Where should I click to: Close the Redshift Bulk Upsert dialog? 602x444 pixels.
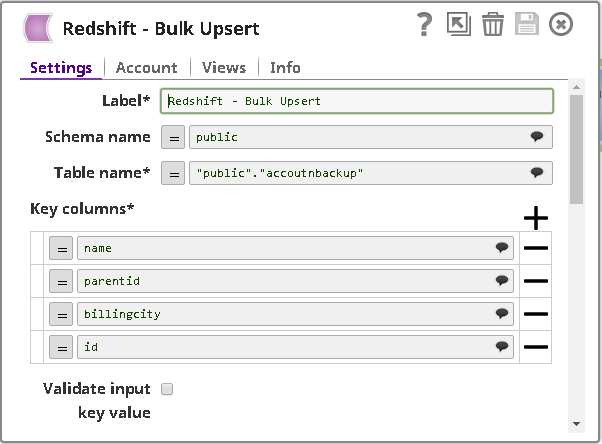click(561, 24)
